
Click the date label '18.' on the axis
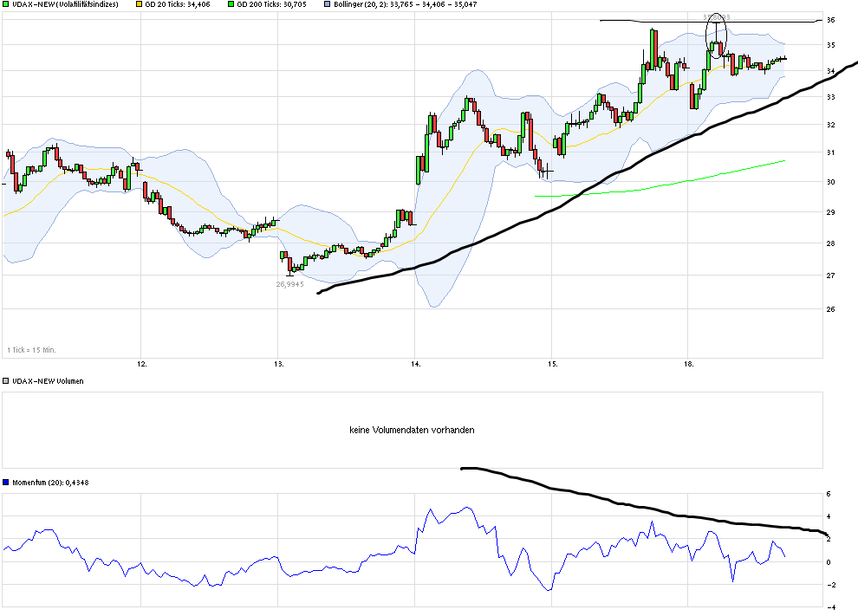coord(687,363)
